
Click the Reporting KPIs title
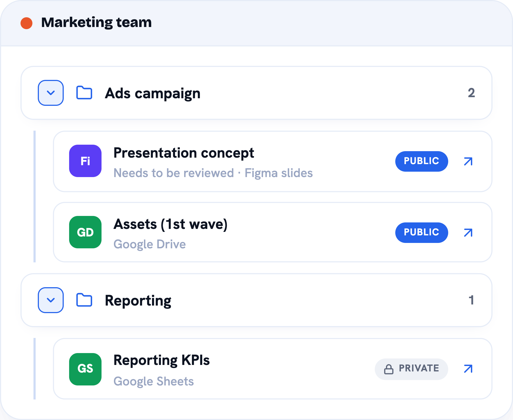point(161,361)
